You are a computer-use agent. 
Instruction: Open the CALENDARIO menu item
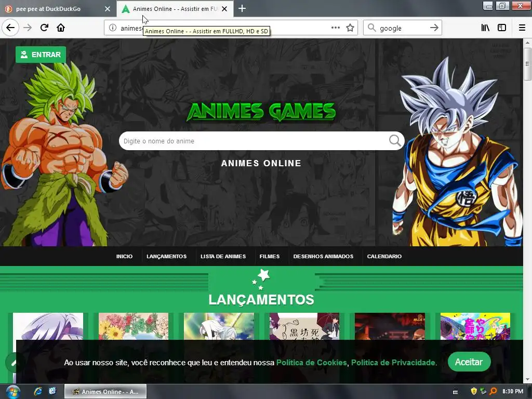point(384,256)
